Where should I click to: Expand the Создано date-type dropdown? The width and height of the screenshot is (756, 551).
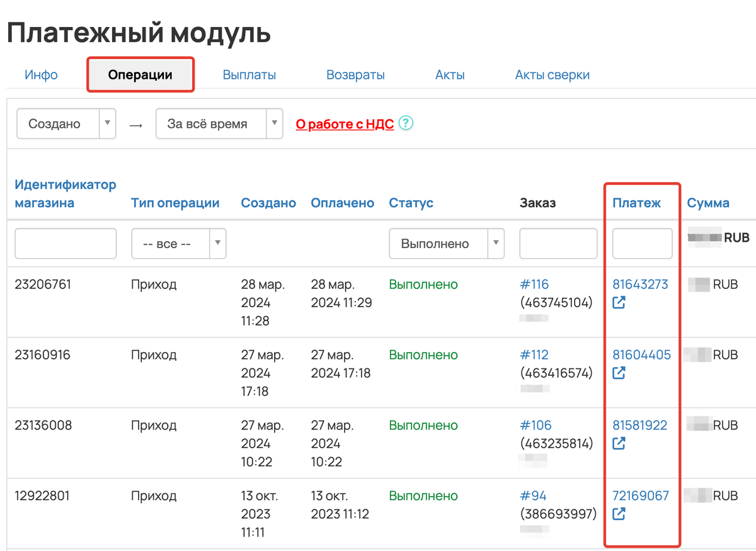pos(66,123)
